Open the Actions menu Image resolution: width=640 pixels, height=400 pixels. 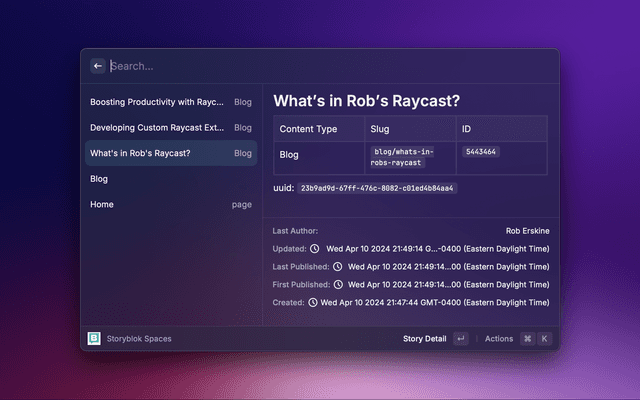(x=498, y=339)
